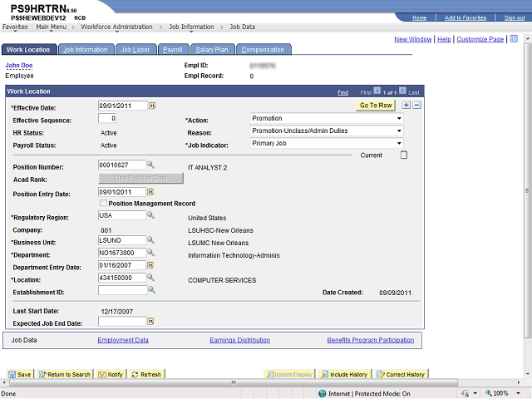Click the Save button
The width and height of the screenshot is (532, 399).
20,374
